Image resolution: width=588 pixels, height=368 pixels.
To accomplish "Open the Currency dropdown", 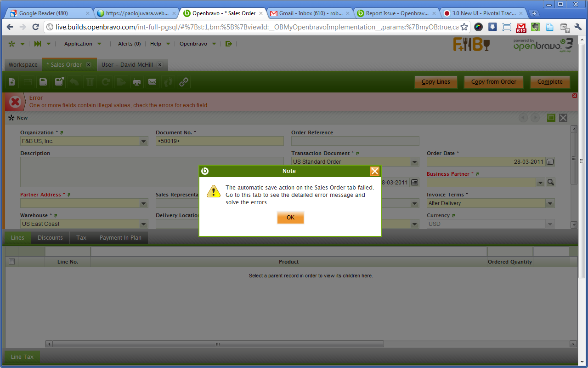I will click(x=550, y=224).
